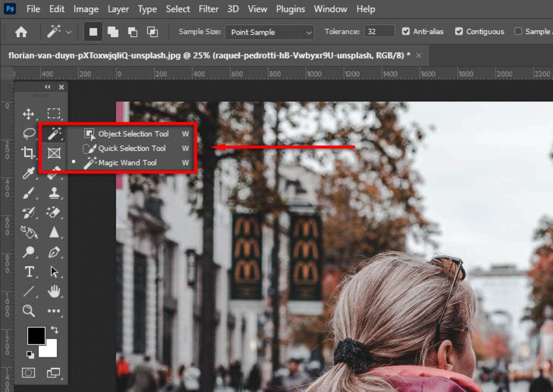553x392 pixels.
Task: Open the Select menu
Action: pos(178,9)
